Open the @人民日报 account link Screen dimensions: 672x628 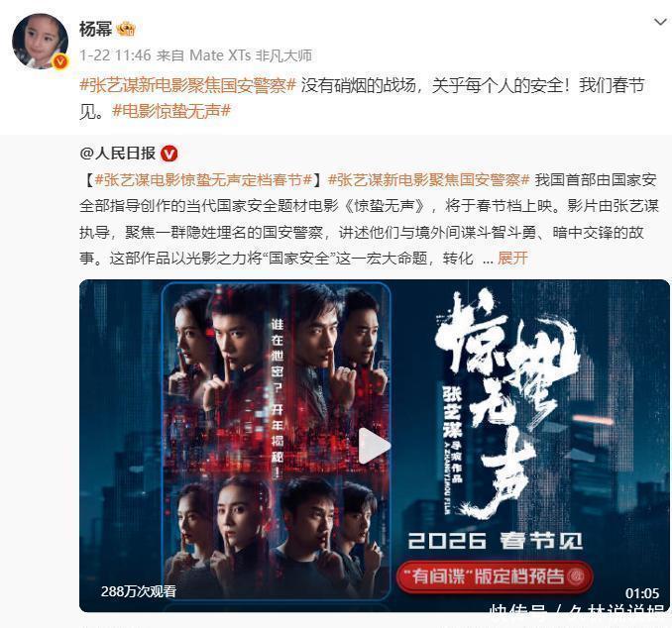pyautogui.click(x=117, y=154)
